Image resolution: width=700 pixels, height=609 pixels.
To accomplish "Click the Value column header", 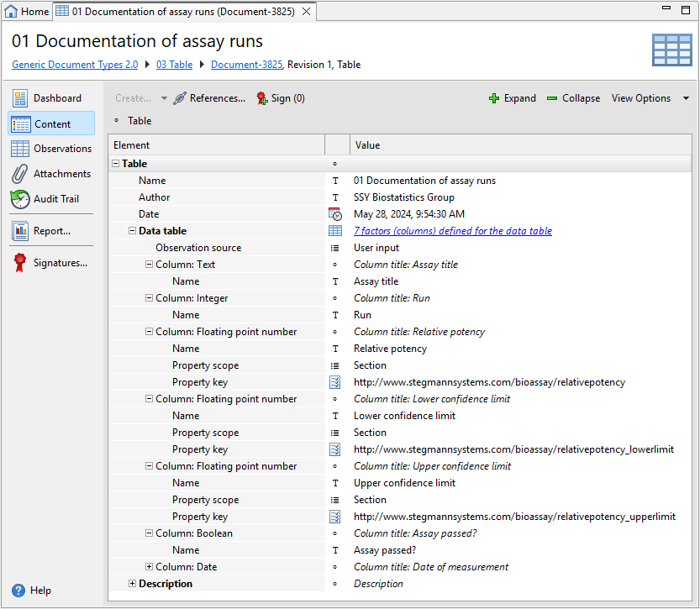I will click(520, 145).
